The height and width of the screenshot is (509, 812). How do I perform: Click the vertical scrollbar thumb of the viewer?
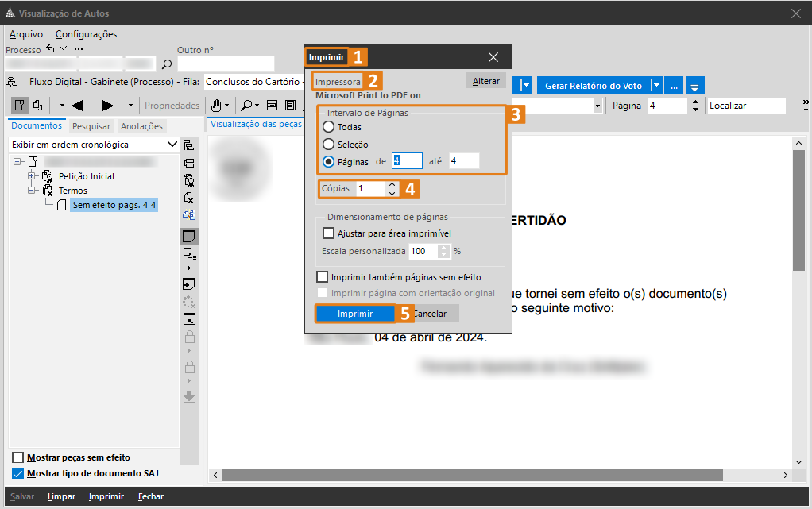click(x=798, y=210)
